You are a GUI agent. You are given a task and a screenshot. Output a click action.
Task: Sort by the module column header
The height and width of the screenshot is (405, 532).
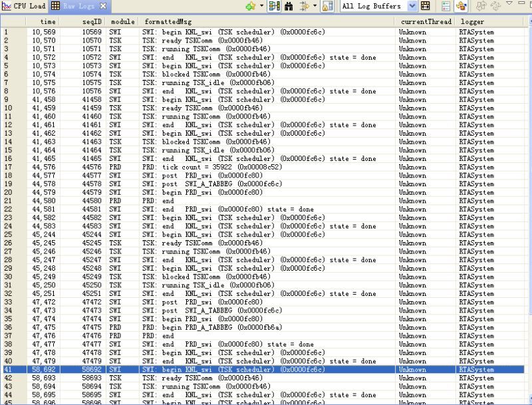click(x=122, y=21)
